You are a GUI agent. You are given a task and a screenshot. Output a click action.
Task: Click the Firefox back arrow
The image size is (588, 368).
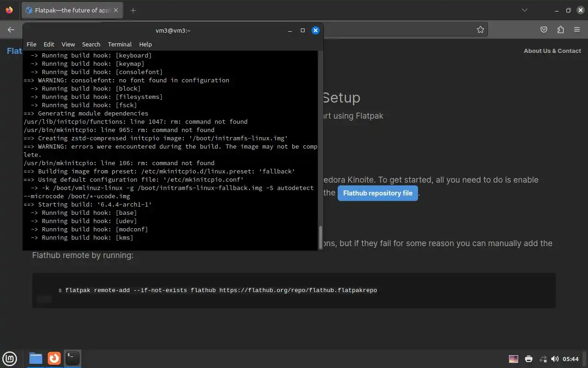coord(11,29)
